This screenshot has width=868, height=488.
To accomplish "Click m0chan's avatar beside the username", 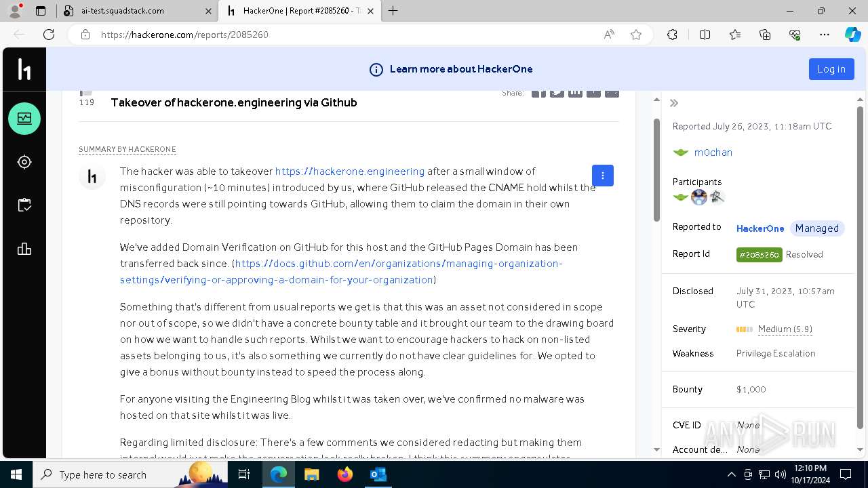I will (x=681, y=152).
